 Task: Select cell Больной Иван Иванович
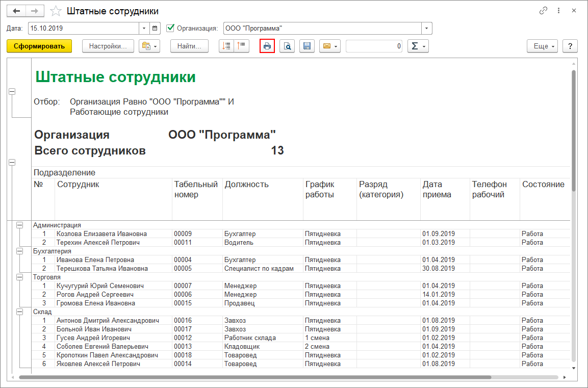click(x=113, y=329)
